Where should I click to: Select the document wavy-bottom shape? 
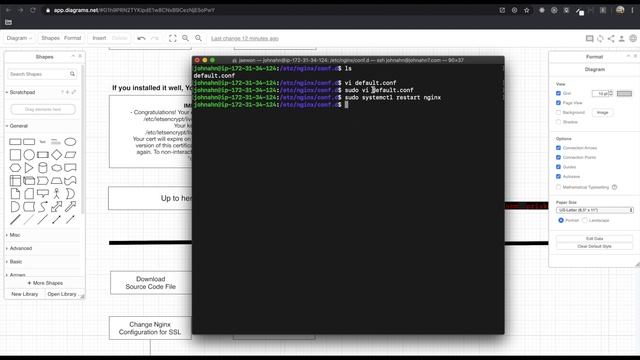70,168
